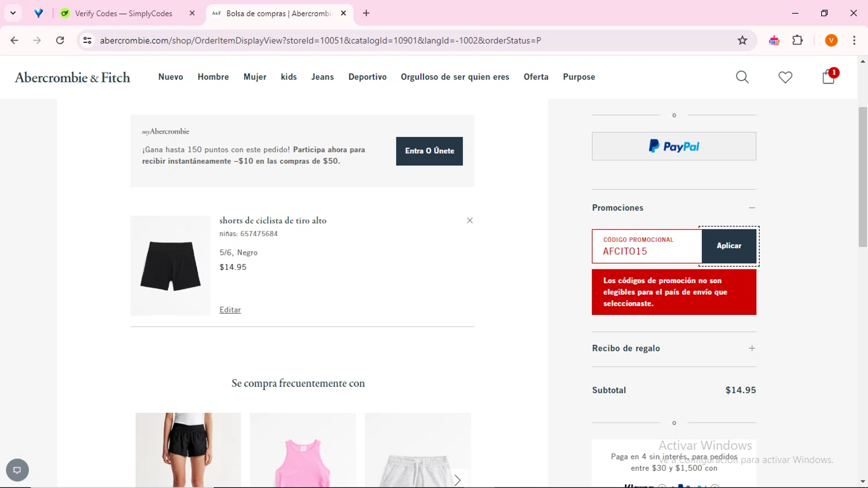
Task: Open the shorts de ciclista de tiro alto link
Action: (x=273, y=221)
